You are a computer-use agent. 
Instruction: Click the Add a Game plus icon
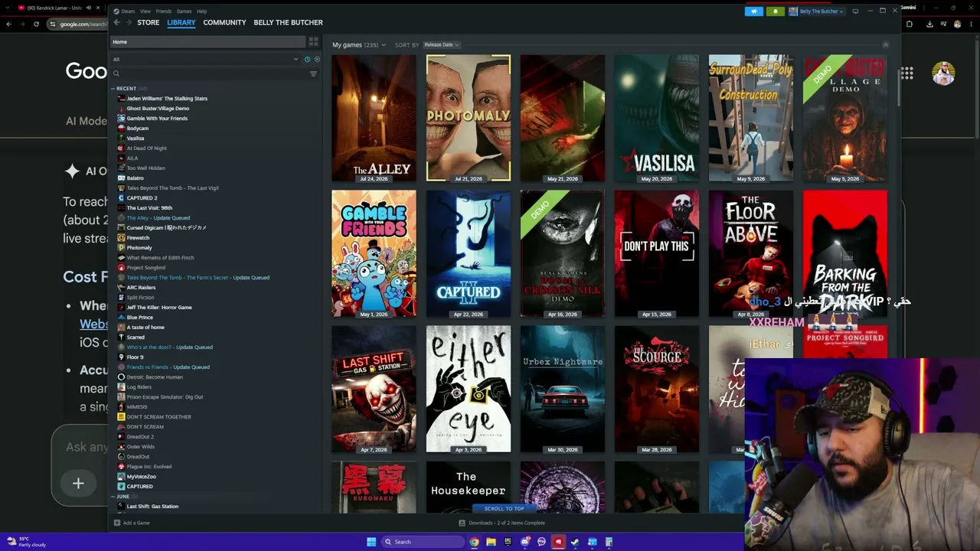[x=117, y=523]
